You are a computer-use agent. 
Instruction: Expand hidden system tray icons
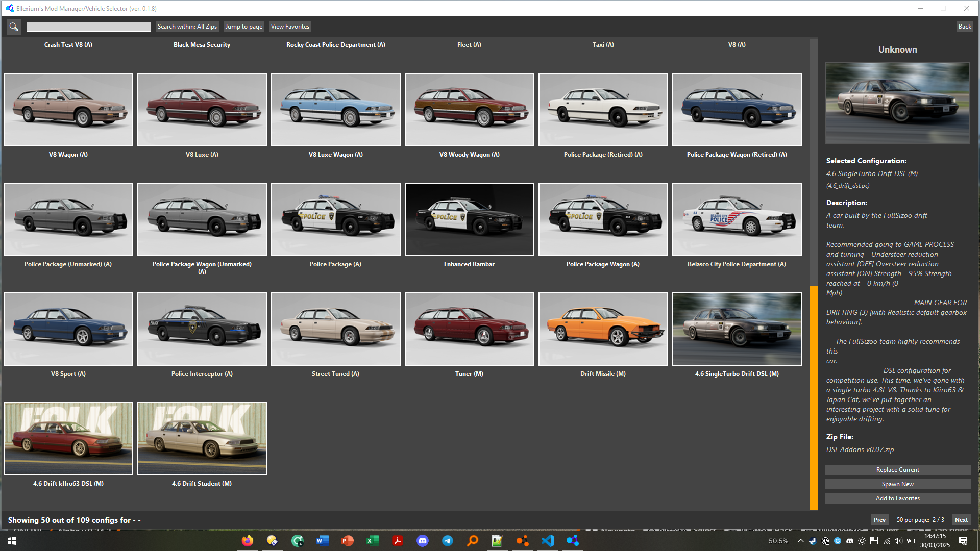pyautogui.click(x=800, y=541)
